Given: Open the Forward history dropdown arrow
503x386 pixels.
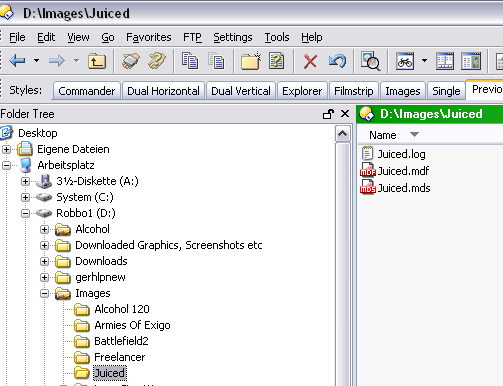Looking at the screenshot, I should tap(76, 61).
